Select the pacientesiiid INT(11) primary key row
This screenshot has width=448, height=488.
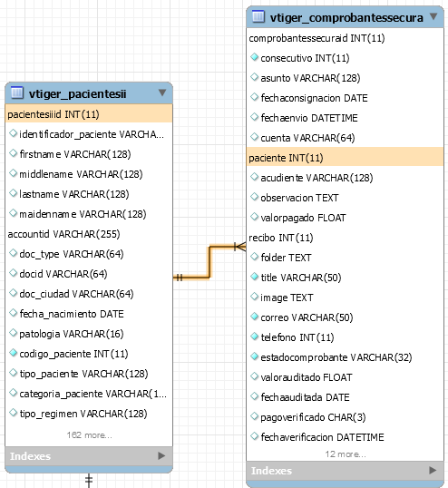pyautogui.click(x=89, y=114)
